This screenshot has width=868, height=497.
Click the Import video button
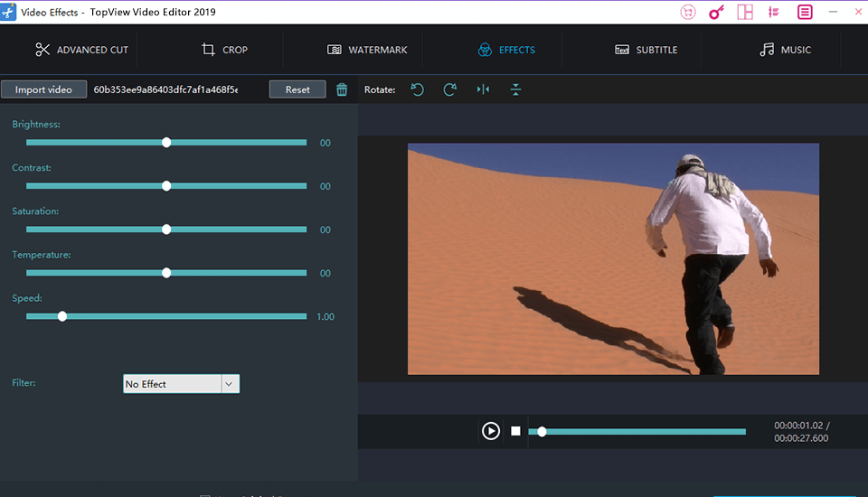point(43,89)
